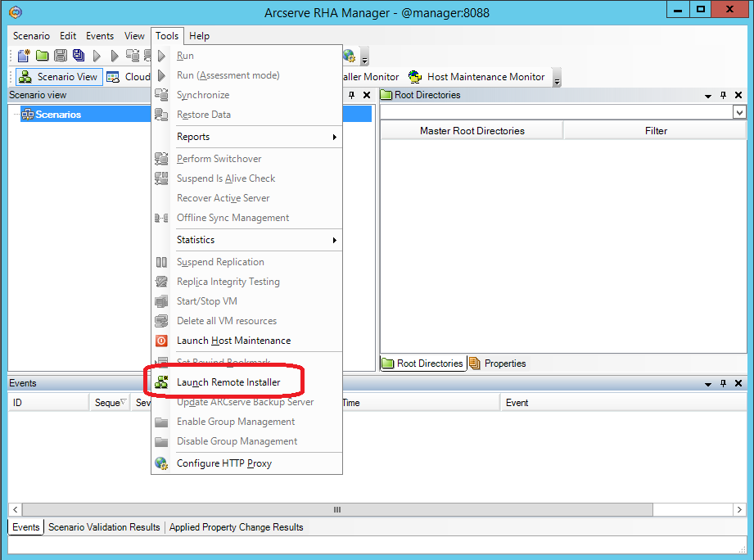The height and width of the screenshot is (560, 754).
Task: Click Delete all VM resources entry
Action: tap(246, 321)
